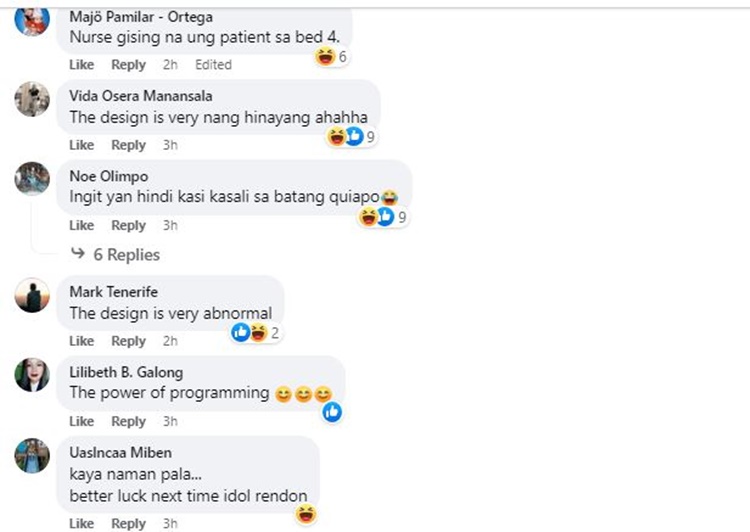The width and height of the screenshot is (750, 532).
Task: Open the Edited history on first comment
Action: tap(213, 65)
